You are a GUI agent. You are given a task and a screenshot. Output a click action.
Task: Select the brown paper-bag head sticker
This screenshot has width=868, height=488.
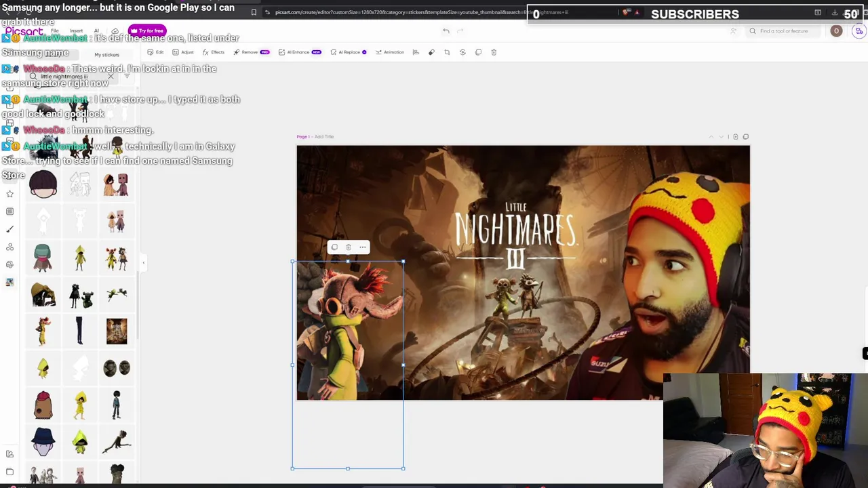pyautogui.click(x=43, y=405)
